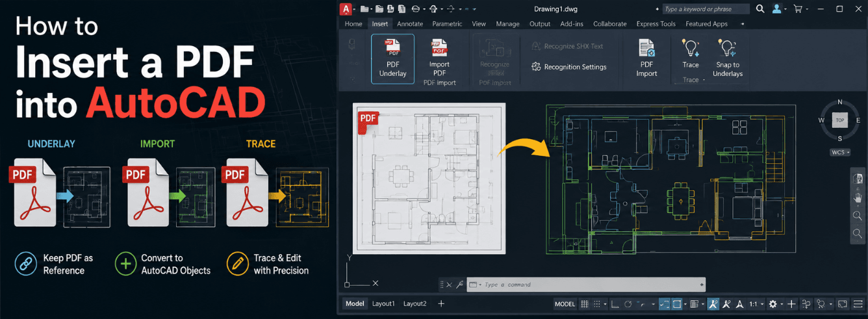This screenshot has width=868, height=319.
Task: Open the View ribbon tab
Action: pos(479,24)
